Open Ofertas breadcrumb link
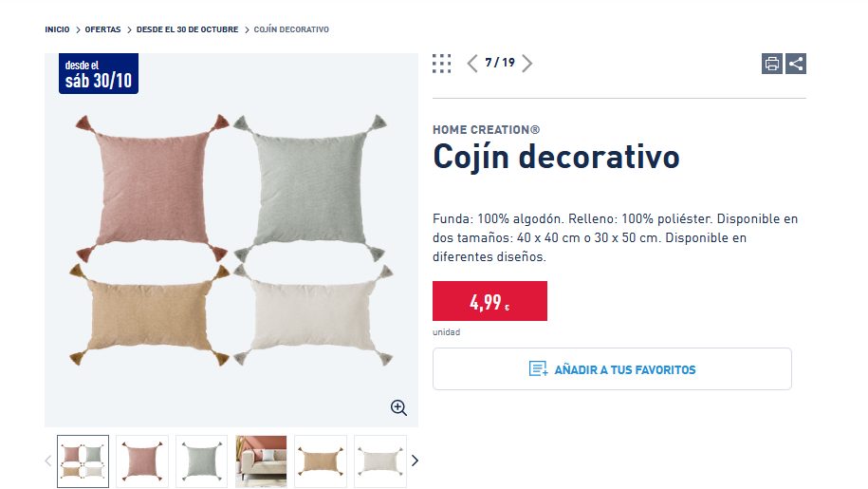This screenshot has height=489, width=868. point(102,29)
